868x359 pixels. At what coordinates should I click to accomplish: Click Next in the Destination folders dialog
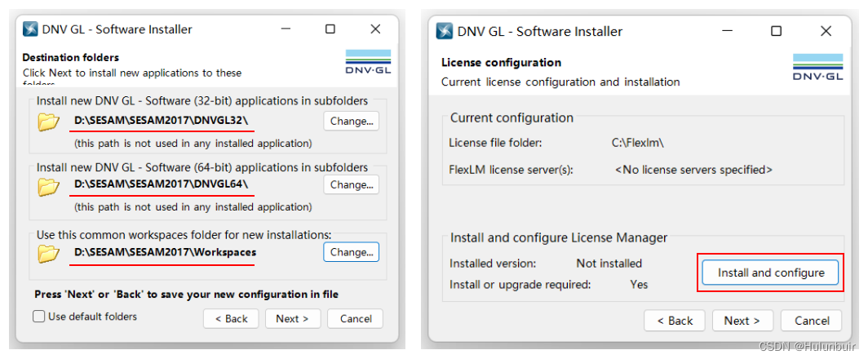pyautogui.click(x=292, y=318)
